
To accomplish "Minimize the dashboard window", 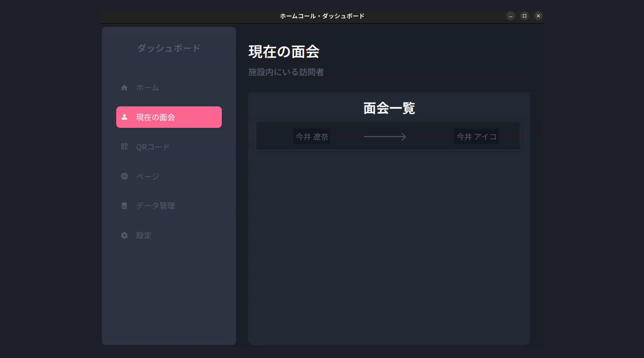I will click(x=511, y=16).
